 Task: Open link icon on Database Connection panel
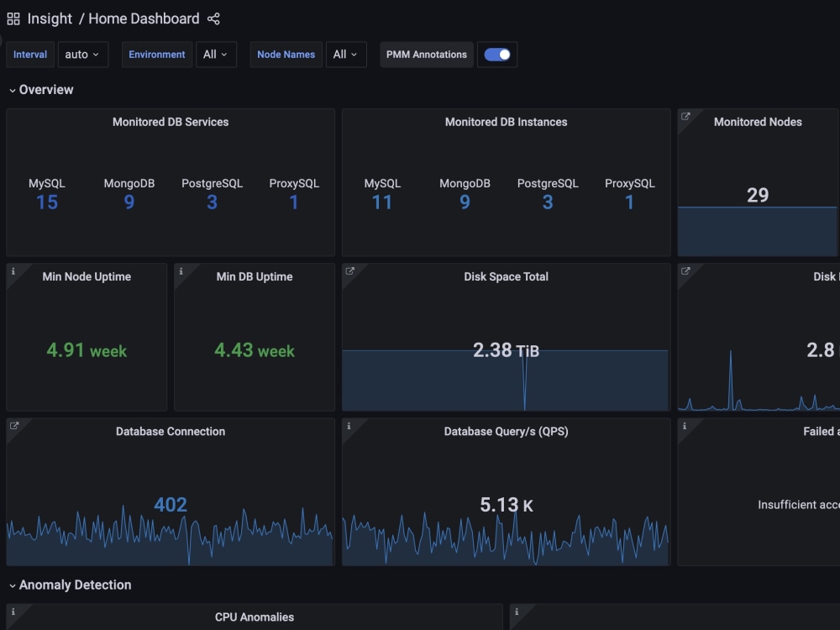14,425
